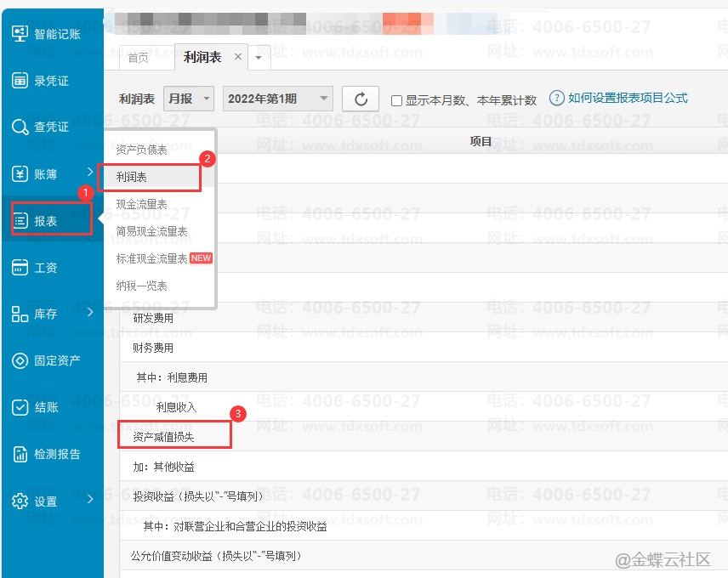
Task: Close the 利润表 tab
Action: [237, 57]
